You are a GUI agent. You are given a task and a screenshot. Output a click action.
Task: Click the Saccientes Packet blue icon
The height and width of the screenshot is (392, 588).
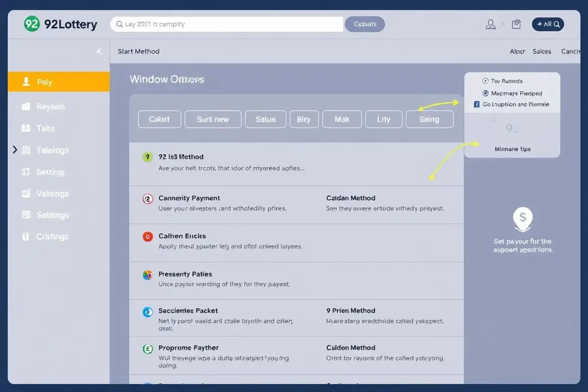coord(148,312)
